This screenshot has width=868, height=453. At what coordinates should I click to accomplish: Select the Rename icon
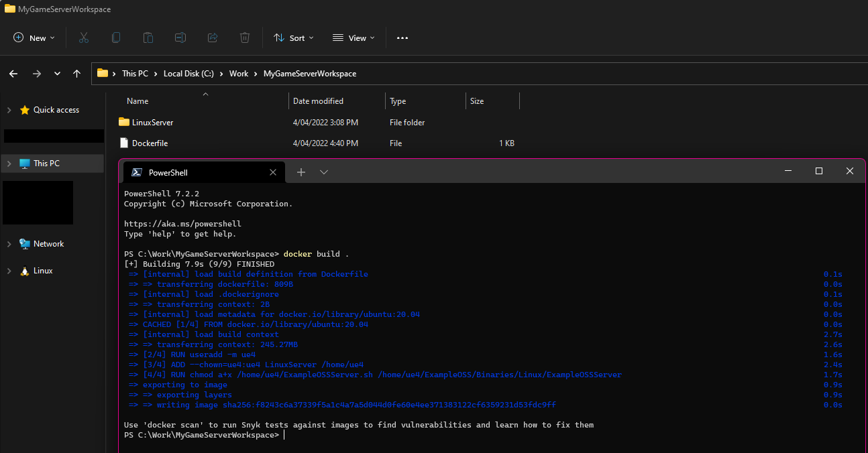click(180, 38)
